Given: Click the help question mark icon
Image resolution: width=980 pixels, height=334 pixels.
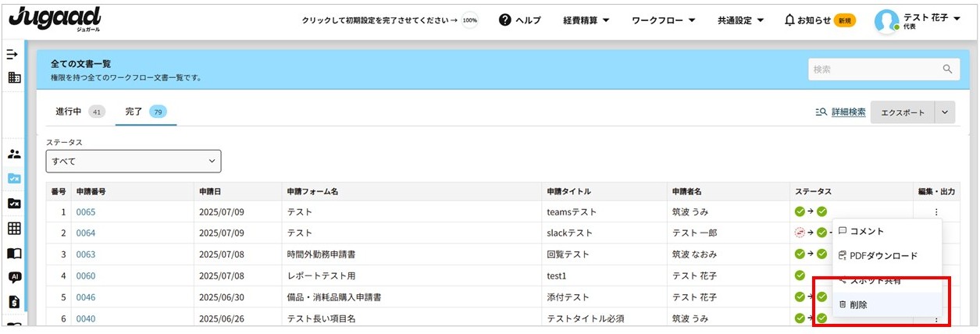Looking at the screenshot, I should tap(505, 20).
